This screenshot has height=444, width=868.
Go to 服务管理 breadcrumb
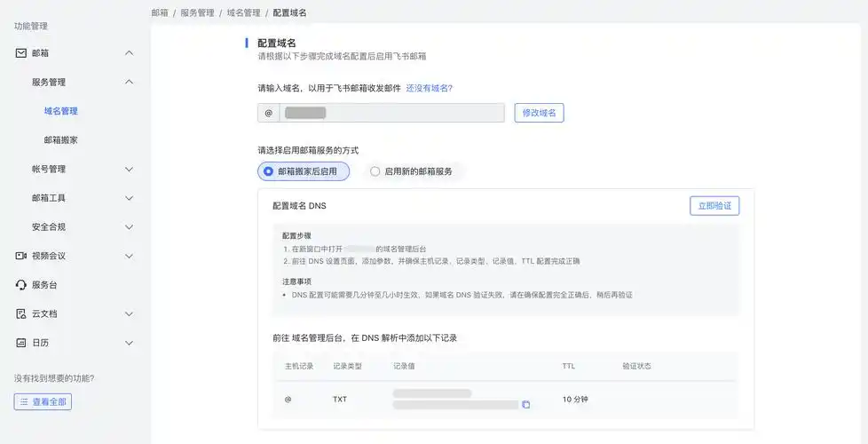[x=198, y=12]
